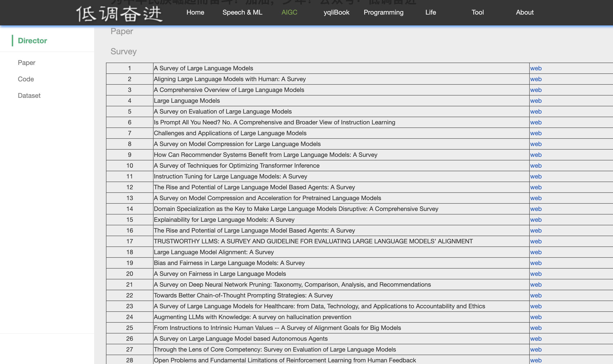Screen dimensions: 613x364
Task: Open web link for row 1 survey
Action: 535,68
